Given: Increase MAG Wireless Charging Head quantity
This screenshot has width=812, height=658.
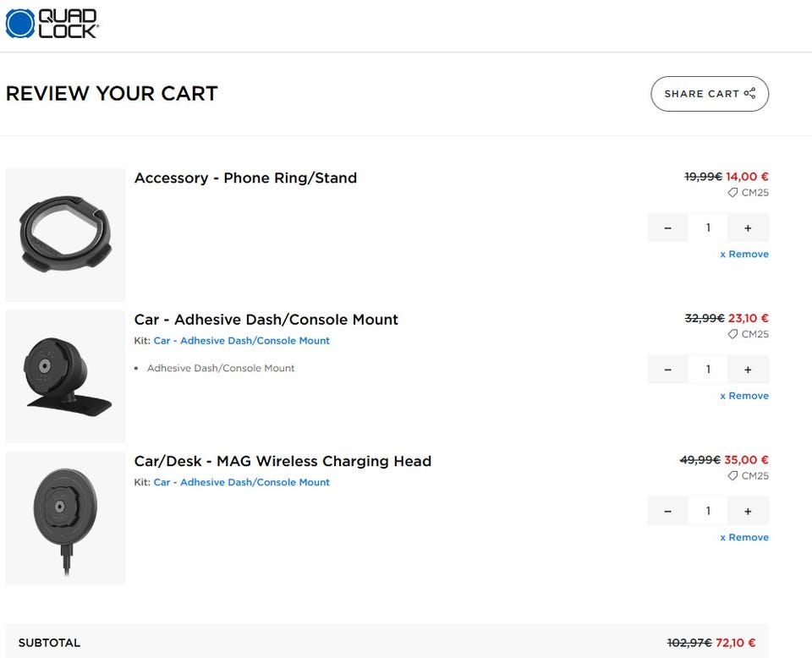Looking at the screenshot, I should [748, 511].
